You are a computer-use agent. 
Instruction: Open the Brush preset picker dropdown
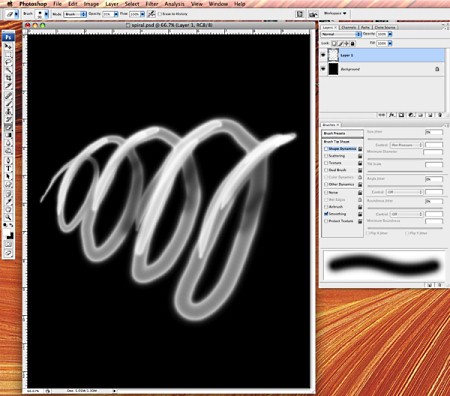[x=46, y=14]
